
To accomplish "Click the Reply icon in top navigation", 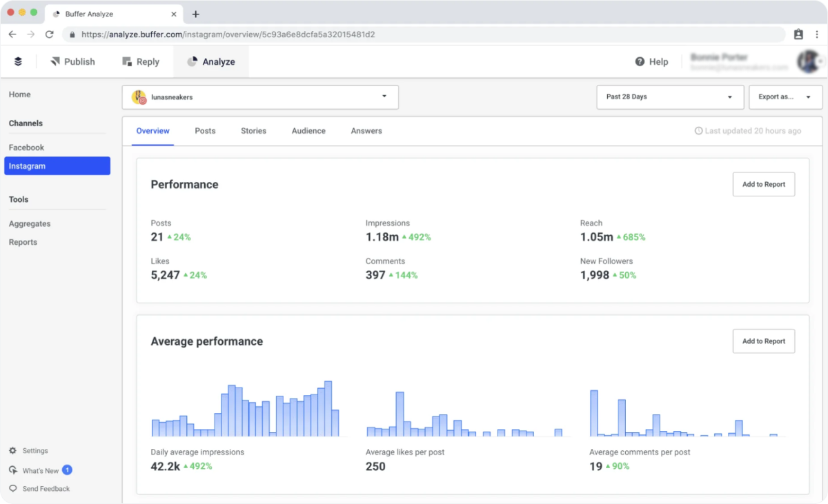I will click(127, 61).
